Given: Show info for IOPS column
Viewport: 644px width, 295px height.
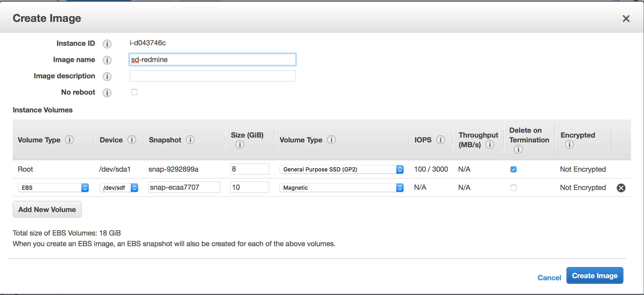Looking at the screenshot, I should tap(441, 140).
